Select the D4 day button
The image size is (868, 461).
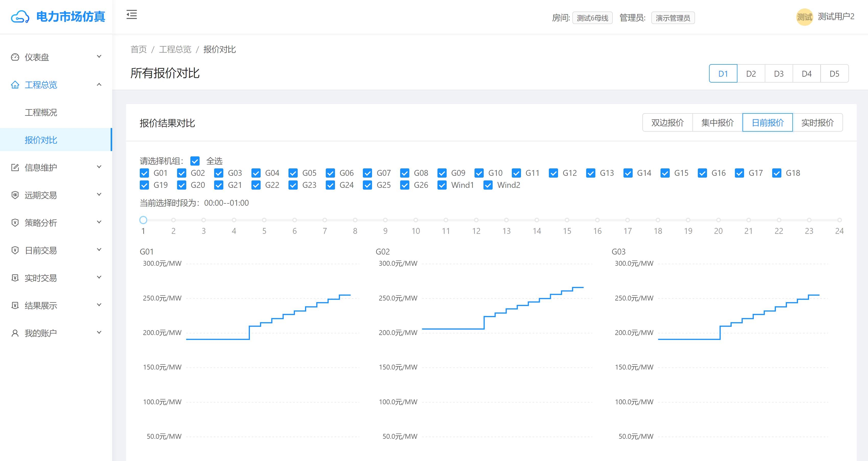(x=807, y=73)
